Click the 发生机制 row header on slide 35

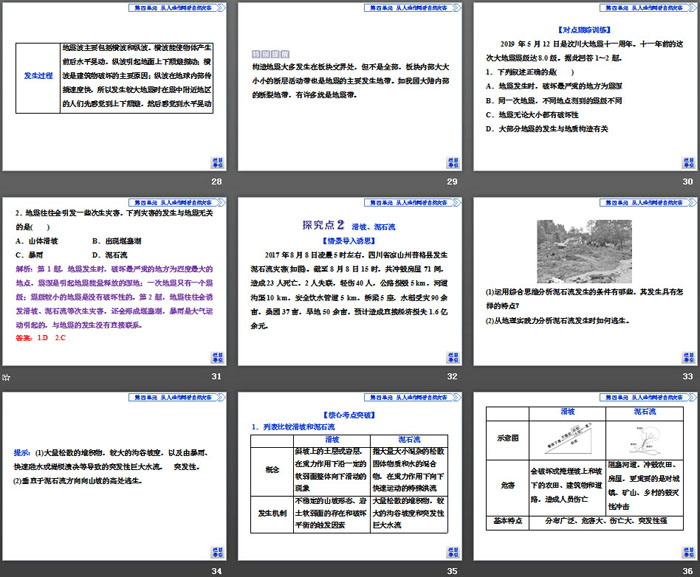click(272, 513)
